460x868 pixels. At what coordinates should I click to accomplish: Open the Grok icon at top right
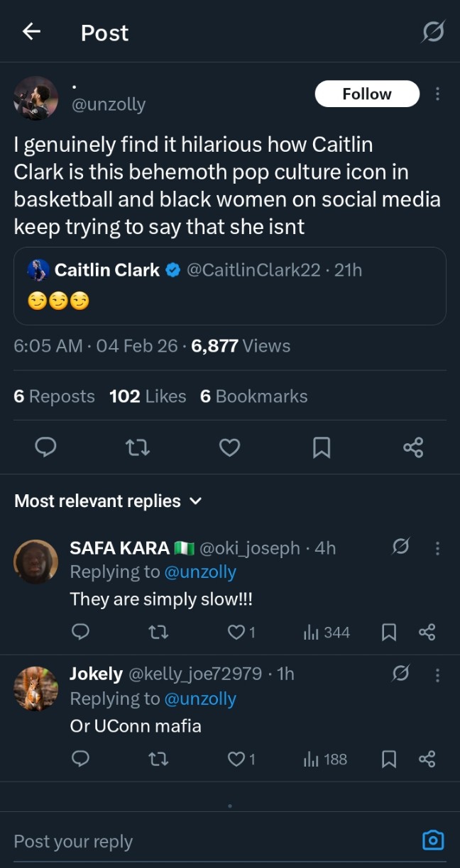(432, 32)
